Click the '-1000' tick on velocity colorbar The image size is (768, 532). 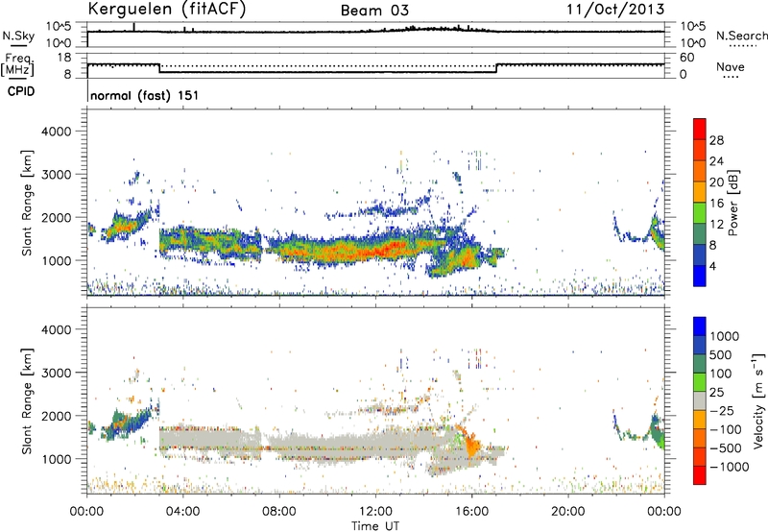click(x=729, y=467)
